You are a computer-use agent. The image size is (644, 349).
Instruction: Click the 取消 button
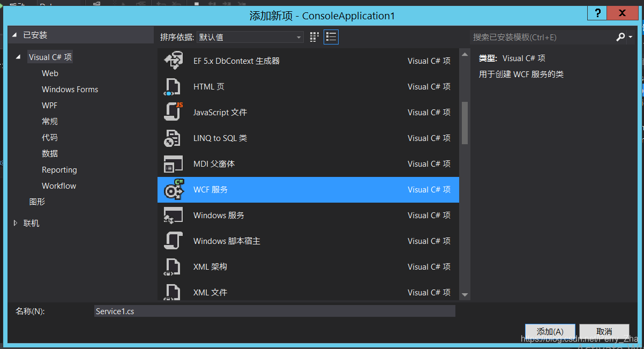point(604,331)
